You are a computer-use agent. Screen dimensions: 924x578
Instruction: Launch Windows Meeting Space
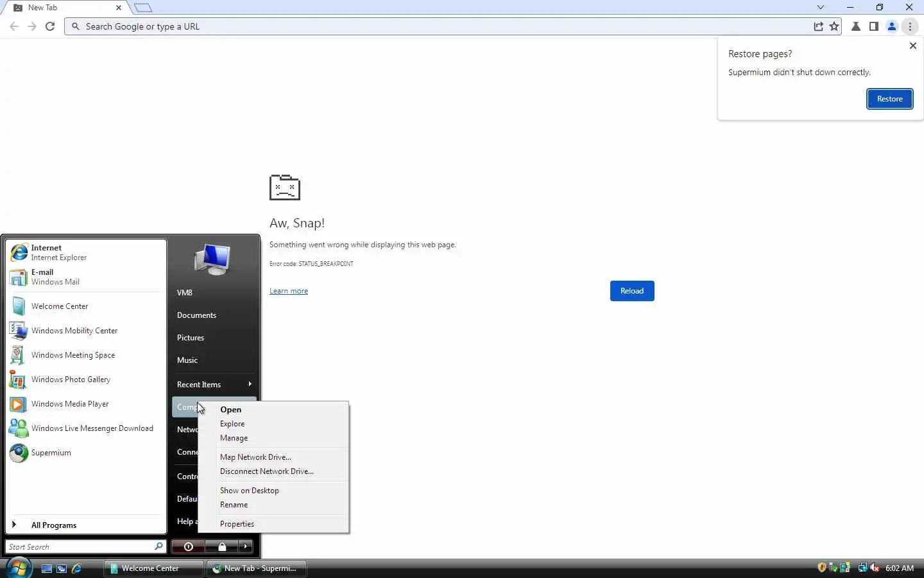tap(86, 355)
